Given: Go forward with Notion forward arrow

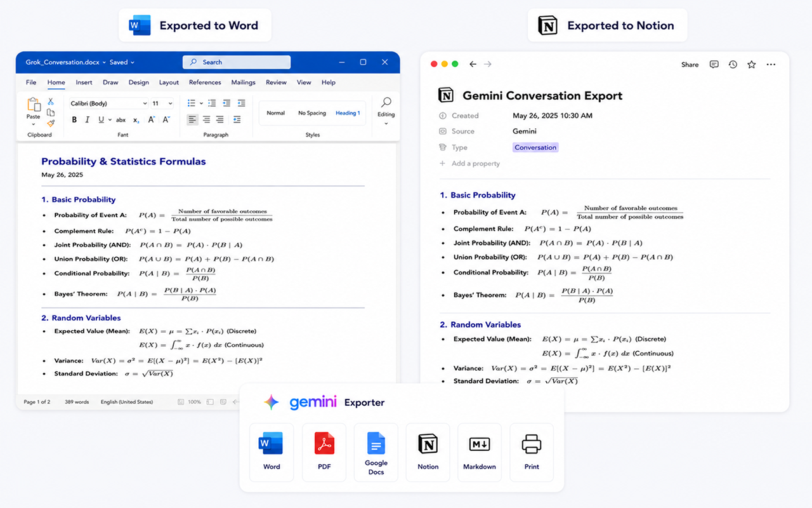Looking at the screenshot, I should (487, 64).
